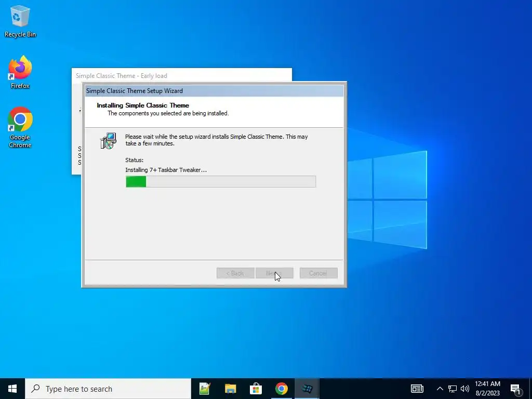This screenshot has width=532, height=399.
Task: Click the disabled Next button
Action: click(x=274, y=273)
